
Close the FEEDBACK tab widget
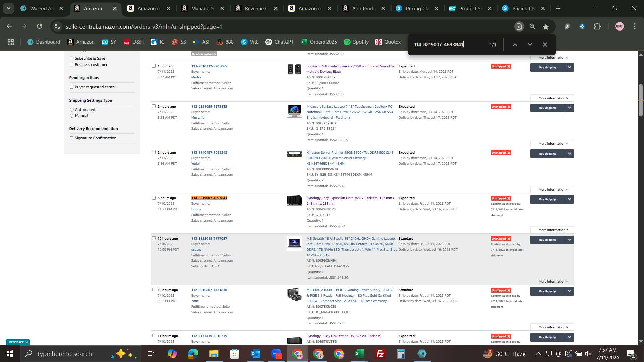(26, 342)
